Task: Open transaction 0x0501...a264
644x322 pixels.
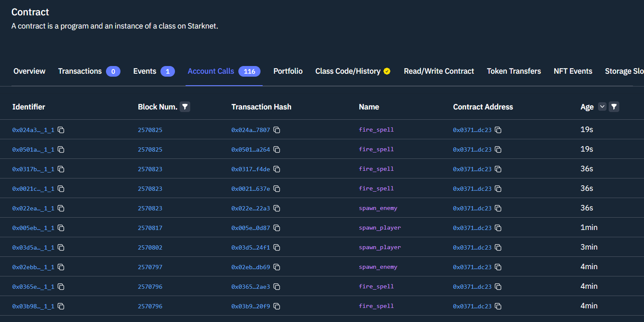Action: tap(251, 149)
